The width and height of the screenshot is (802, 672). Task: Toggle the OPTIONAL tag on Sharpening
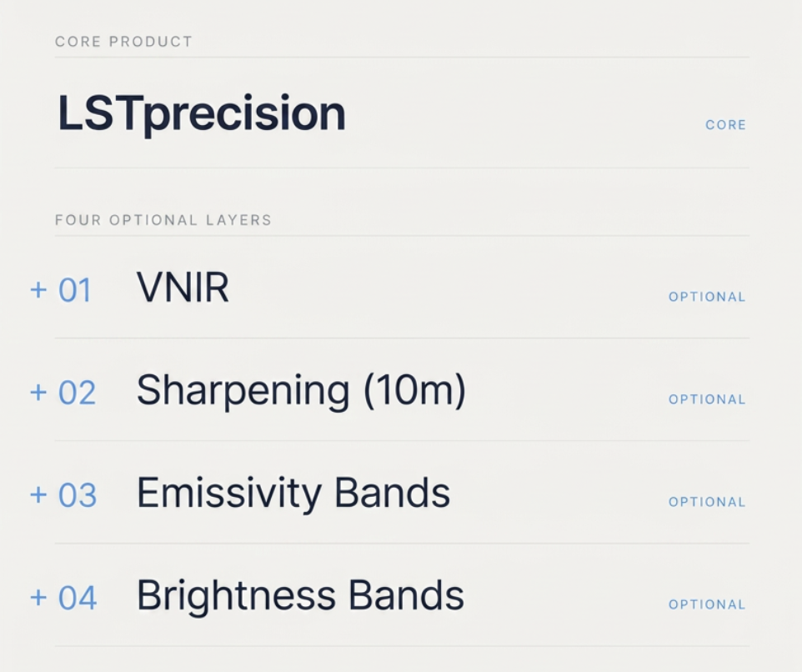pyautogui.click(x=707, y=399)
